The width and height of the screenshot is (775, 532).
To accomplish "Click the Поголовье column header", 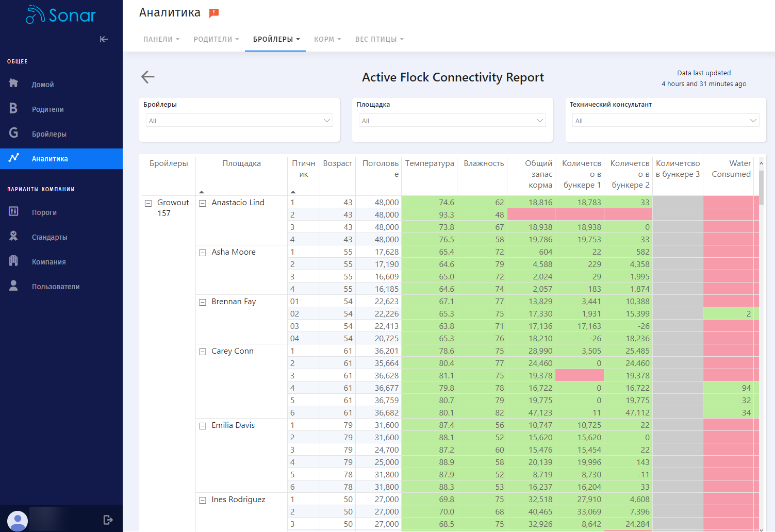I will tap(381, 169).
